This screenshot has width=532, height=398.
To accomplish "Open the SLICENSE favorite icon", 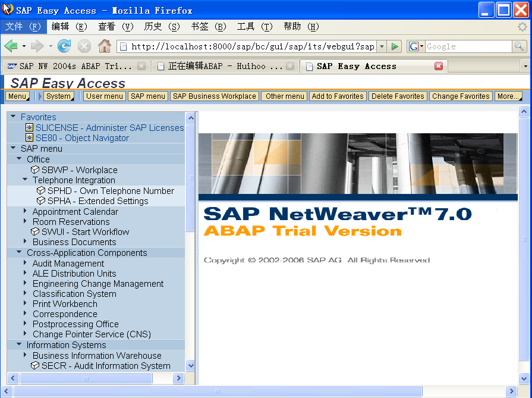I will click(x=30, y=128).
